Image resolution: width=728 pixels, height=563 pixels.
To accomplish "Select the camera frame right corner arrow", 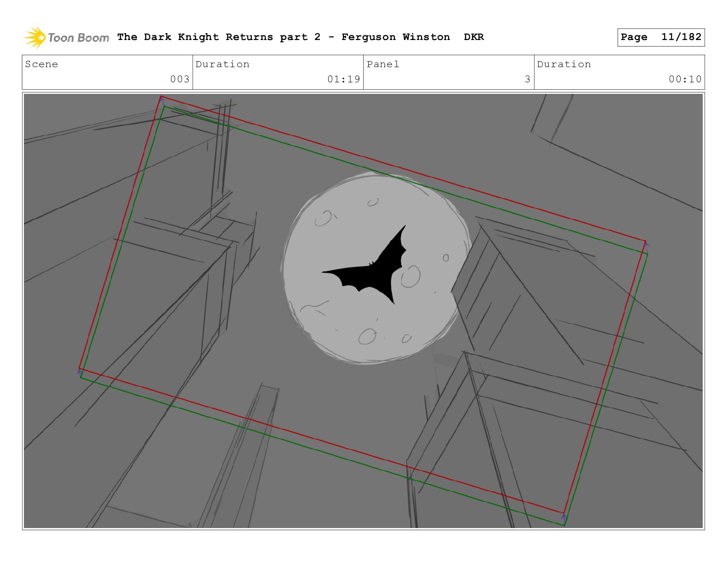I will click(x=646, y=244).
